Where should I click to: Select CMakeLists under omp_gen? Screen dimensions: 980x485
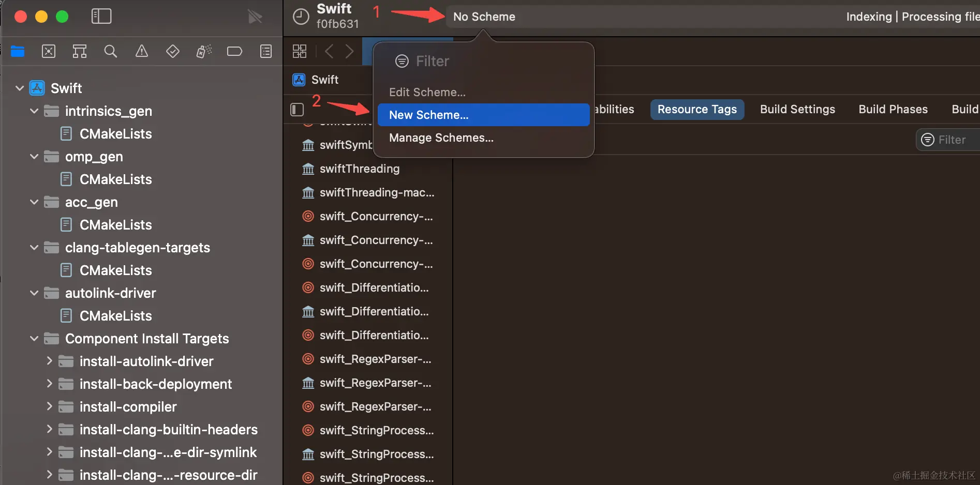[x=106, y=179]
